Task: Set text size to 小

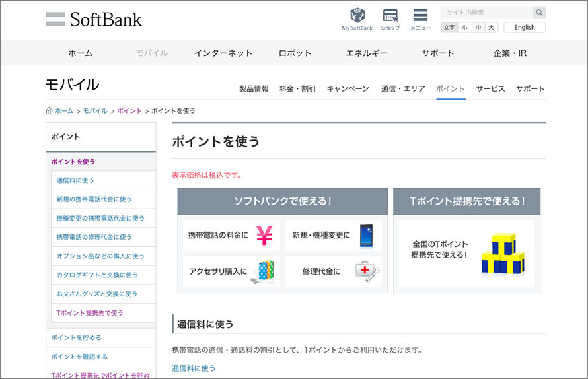Action: 464,27
